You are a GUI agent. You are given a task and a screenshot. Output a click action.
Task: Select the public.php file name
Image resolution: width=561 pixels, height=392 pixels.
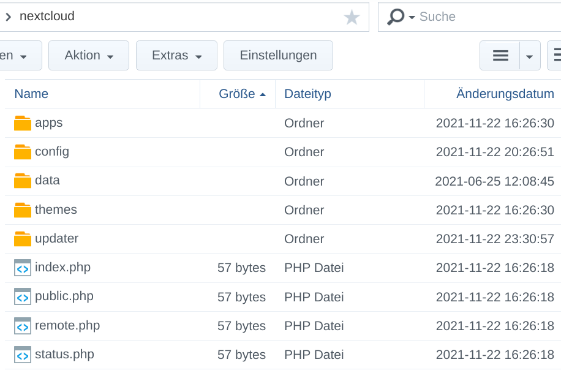tap(64, 296)
